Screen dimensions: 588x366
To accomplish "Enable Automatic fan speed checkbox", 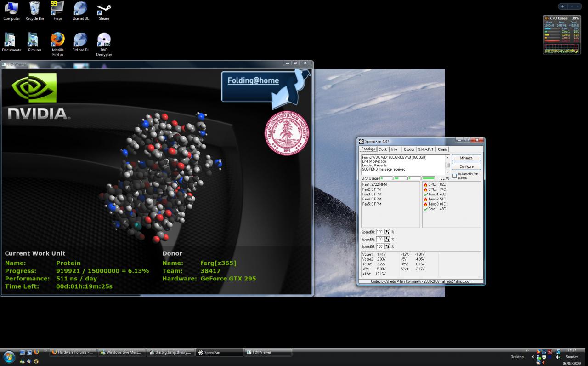I will (455, 176).
